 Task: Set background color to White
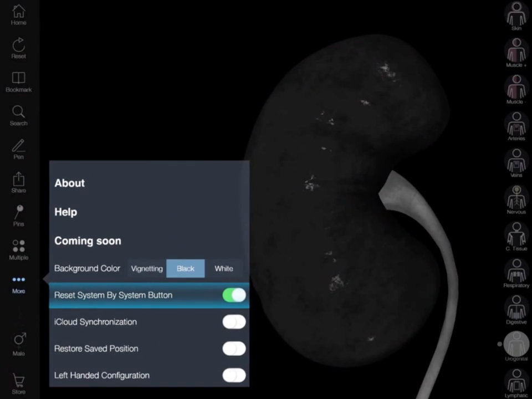(x=224, y=269)
